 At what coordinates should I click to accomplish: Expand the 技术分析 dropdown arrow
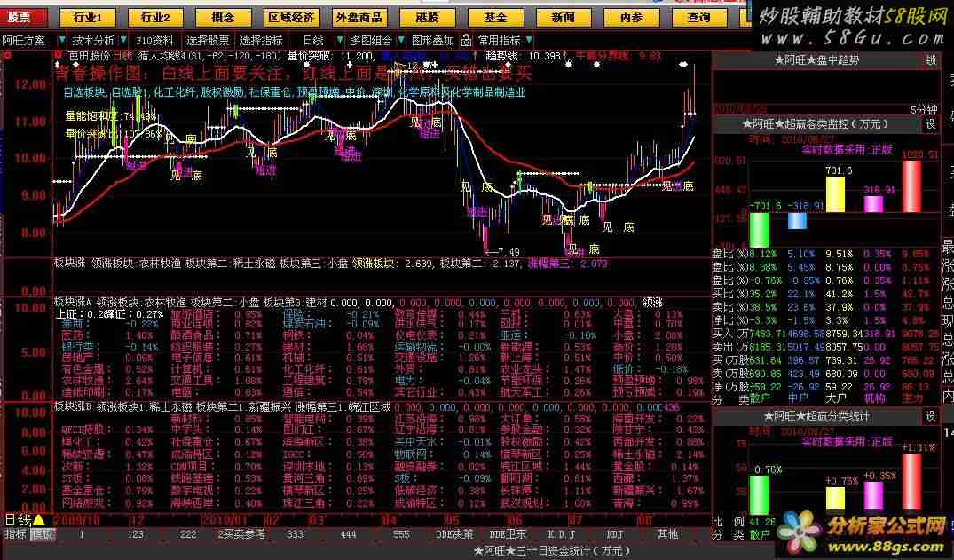123,40
